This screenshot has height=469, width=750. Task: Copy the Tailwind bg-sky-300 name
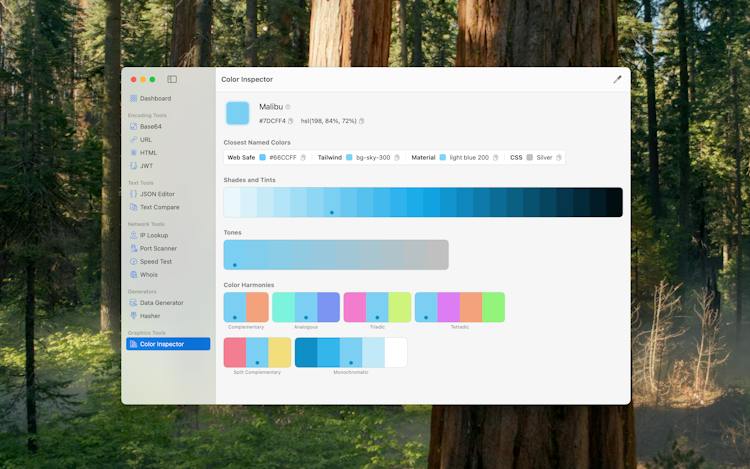397,157
